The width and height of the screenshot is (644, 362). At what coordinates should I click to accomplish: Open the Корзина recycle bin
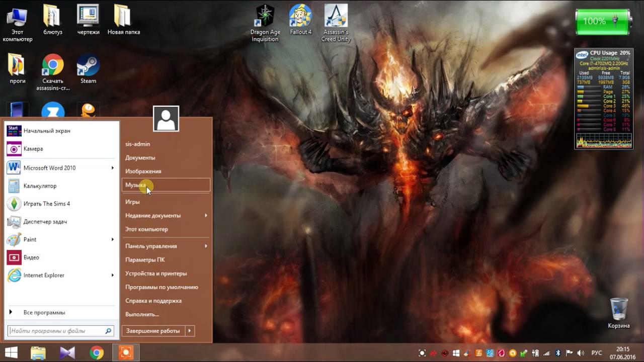tap(618, 313)
